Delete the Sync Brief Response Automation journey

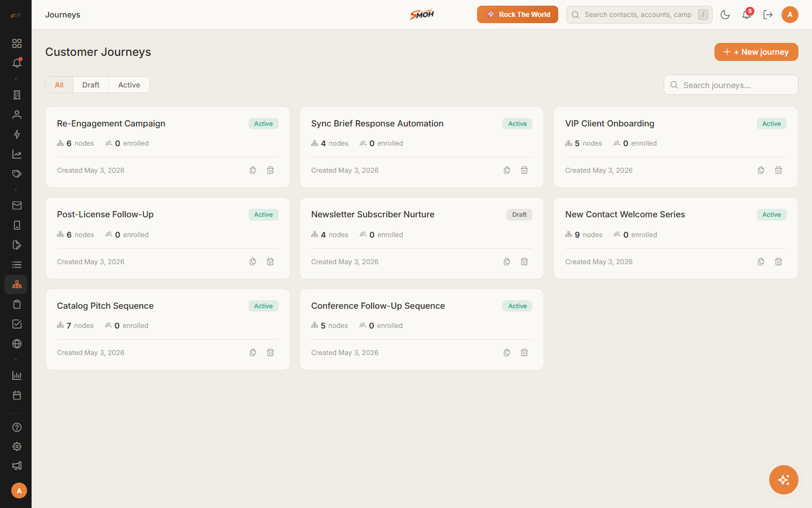point(524,170)
